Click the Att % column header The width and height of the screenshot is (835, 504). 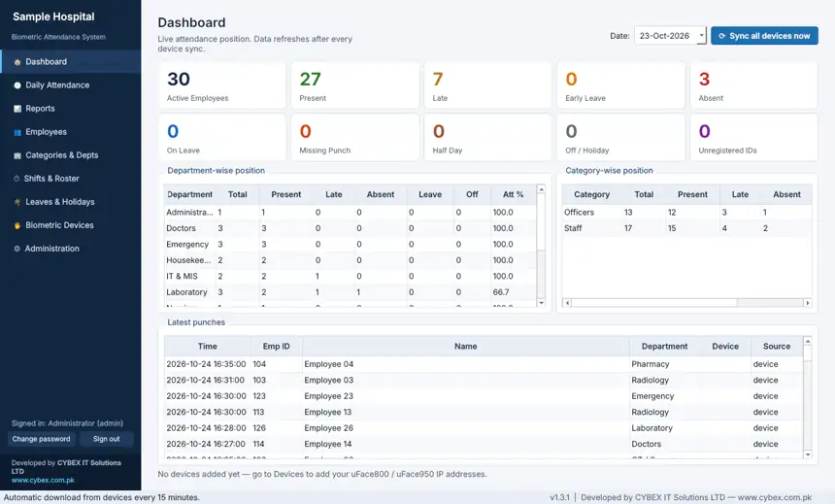coord(513,194)
